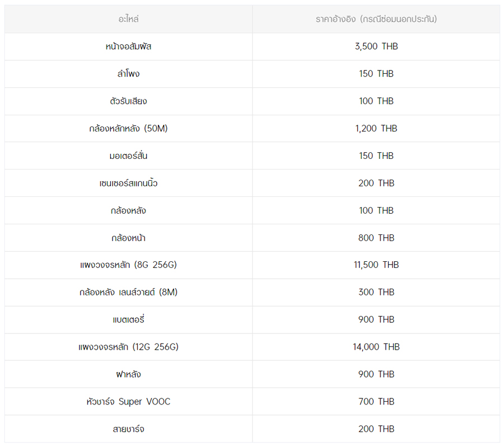The height and width of the screenshot is (447, 504).
Task: Click the ราคาอ้างอิง column header
Action: 376,19
